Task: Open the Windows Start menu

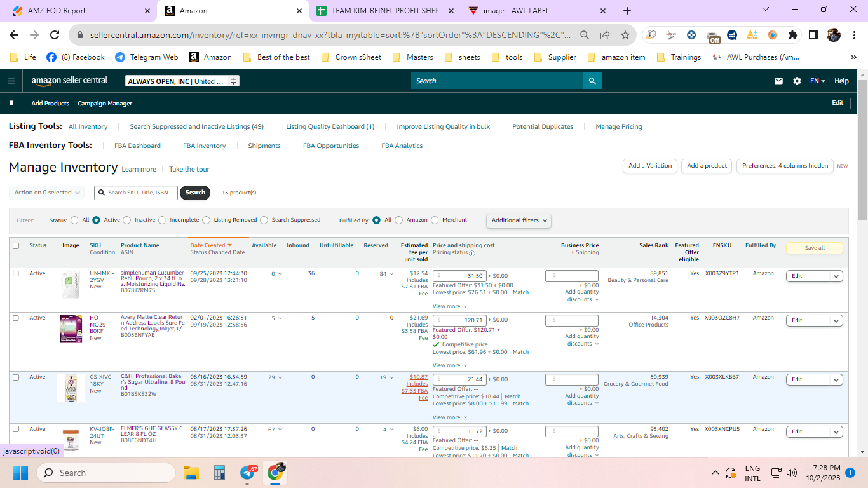Action: (x=21, y=473)
